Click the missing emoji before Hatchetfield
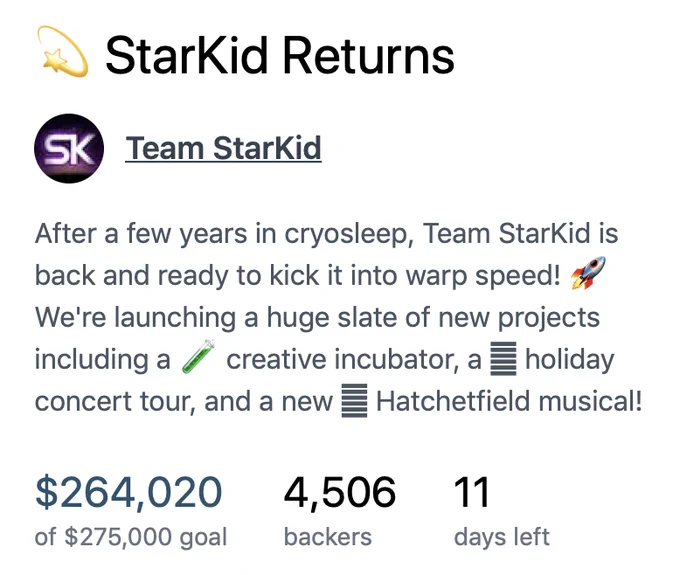680x575 pixels. click(x=354, y=400)
